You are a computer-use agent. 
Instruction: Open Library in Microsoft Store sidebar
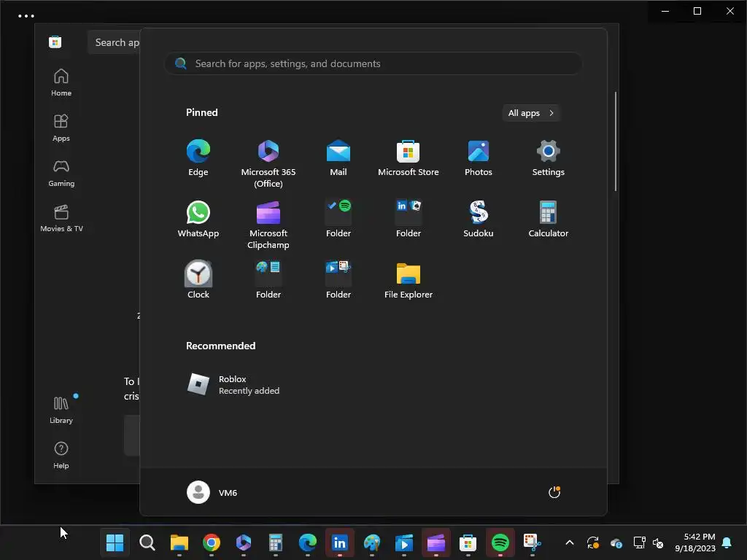point(61,410)
